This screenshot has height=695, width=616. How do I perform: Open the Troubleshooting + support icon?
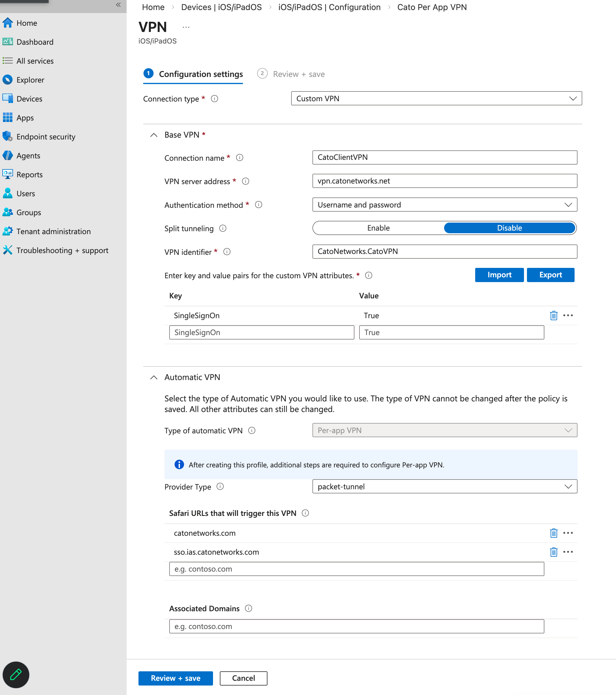click(x=7, y=250)
